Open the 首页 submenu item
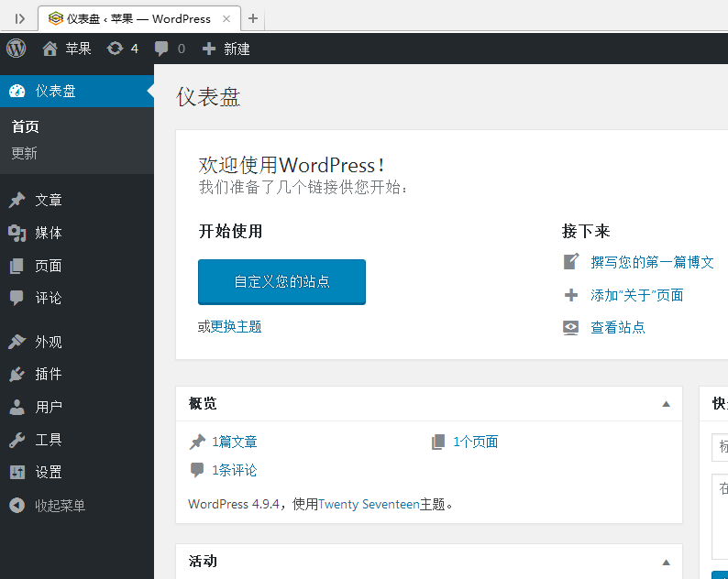 tap(26, 126)
